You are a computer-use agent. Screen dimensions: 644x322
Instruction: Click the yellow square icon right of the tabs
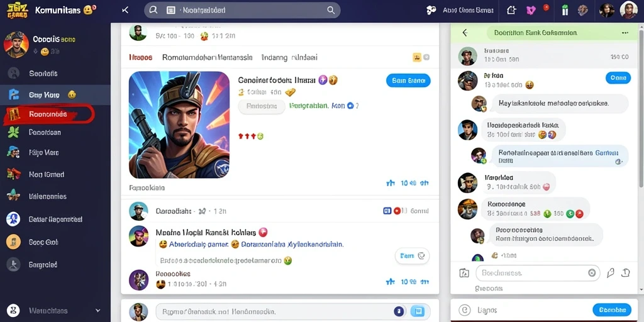click(417, 57)
